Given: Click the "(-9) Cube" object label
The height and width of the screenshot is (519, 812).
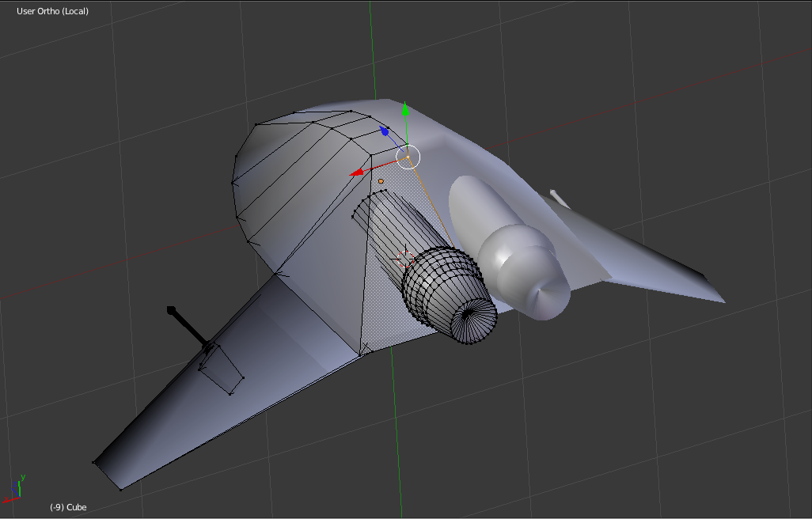Looking at the screenshot, I should coord(68,507).
